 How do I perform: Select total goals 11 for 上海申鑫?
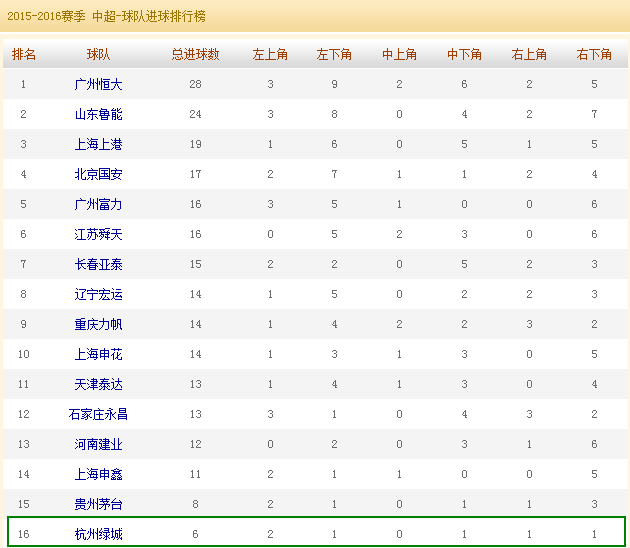[195, 474]
